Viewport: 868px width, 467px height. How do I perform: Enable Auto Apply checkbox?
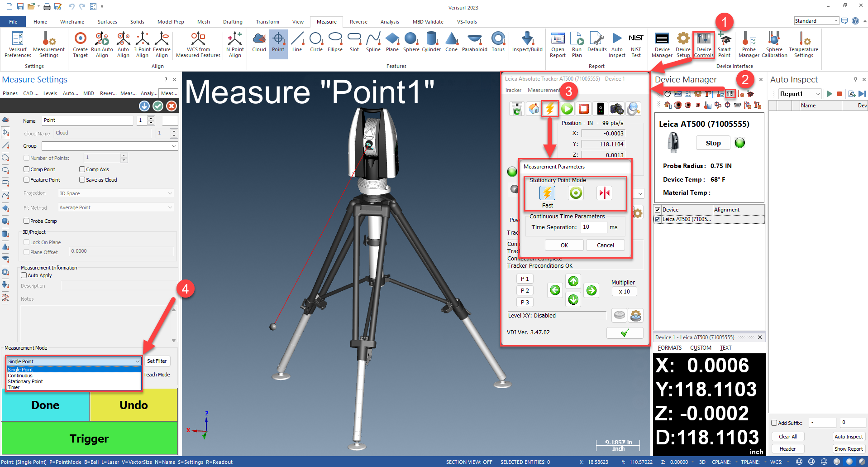[x=24, y=275]
